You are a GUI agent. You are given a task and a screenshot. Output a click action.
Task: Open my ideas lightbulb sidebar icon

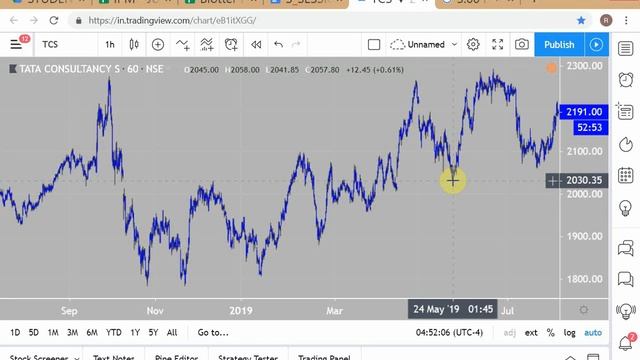(x=626, y=208)
